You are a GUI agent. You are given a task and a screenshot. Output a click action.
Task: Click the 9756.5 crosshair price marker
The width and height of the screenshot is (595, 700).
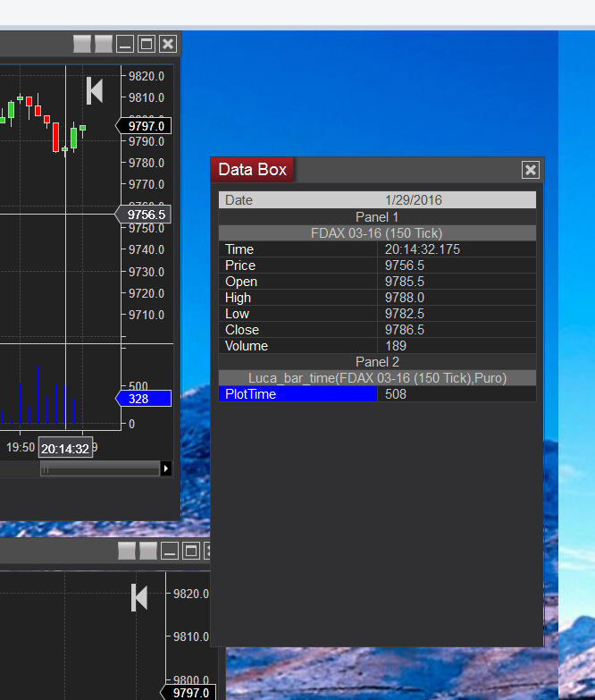pos(143,215)
